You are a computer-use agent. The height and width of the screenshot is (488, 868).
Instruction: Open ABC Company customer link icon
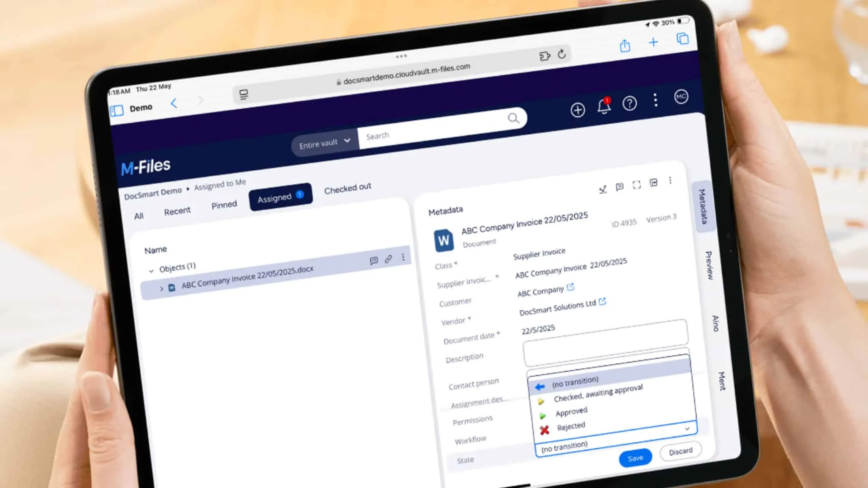[x=570, y=287]
